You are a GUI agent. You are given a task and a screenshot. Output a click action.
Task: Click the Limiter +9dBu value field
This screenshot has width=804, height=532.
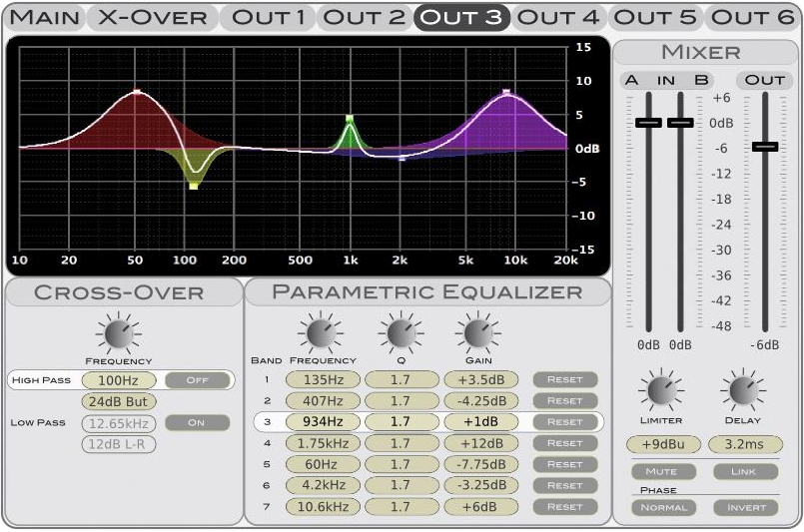[x=663, y=444]
